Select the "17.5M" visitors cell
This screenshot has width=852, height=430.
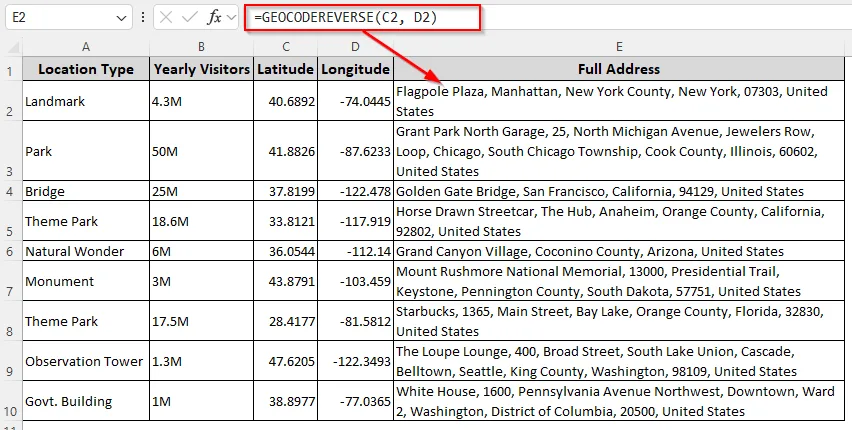(x=202, y=321)
